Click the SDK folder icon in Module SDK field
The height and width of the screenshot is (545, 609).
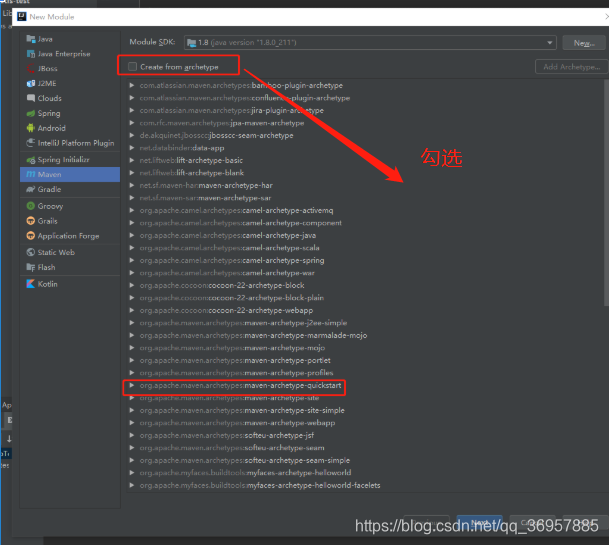click(191, 42)
